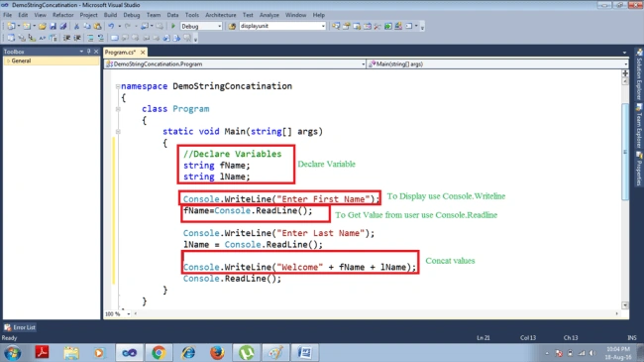Open the Extension Manager green icon
This screenshot has height=362, width=644.
[x=388, y=26]
